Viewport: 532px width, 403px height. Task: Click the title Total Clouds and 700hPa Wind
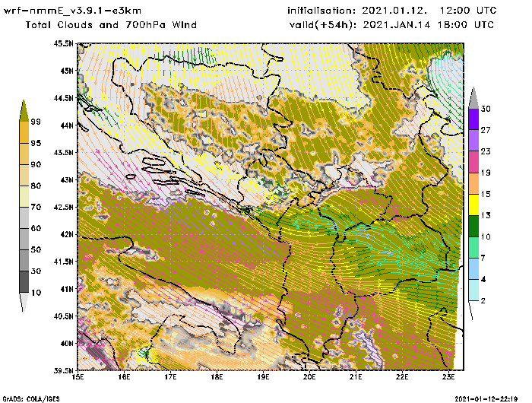pyautogui.click(x=111, y=25)
